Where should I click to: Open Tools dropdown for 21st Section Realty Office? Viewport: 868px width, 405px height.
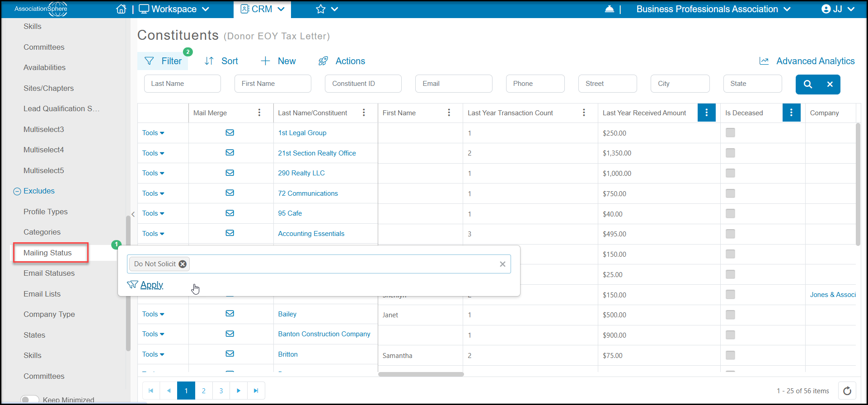pos(153,153)
